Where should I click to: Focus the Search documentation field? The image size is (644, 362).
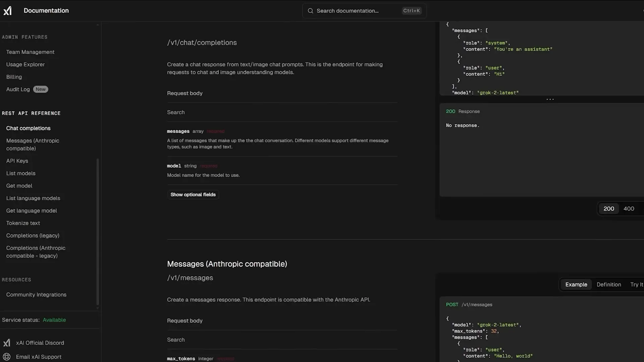click(x=364, y=11)
